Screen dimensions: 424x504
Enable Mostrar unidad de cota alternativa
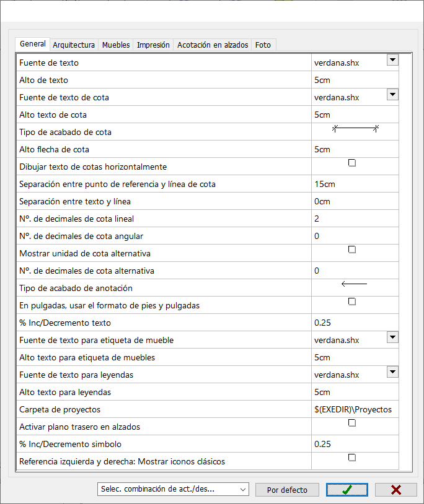click(x=352, y=250)
